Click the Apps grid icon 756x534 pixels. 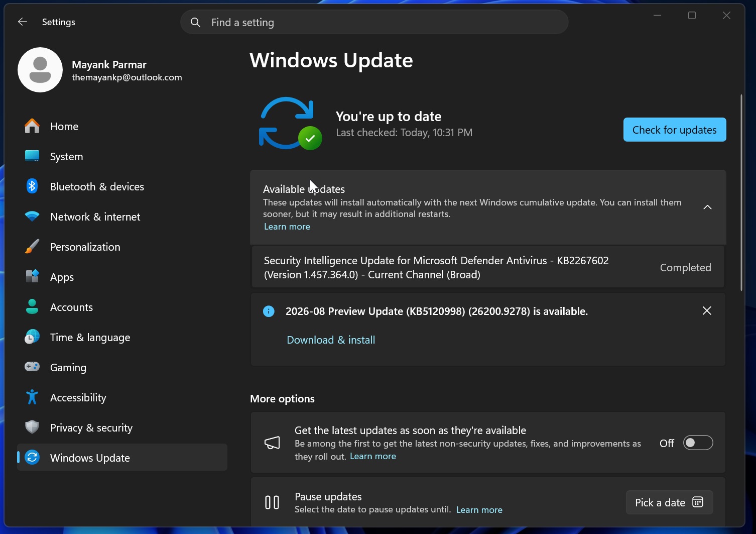coord(32,277)
